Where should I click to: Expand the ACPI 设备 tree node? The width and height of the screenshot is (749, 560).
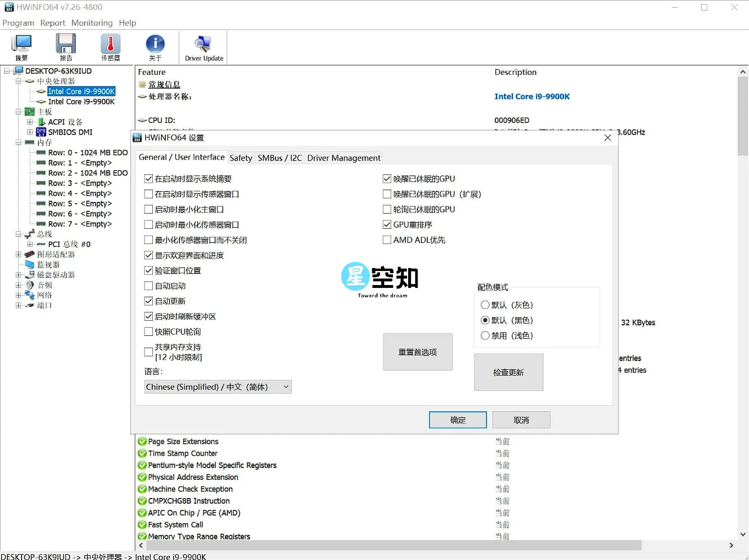pyautogui.click(x=30, y=122)
